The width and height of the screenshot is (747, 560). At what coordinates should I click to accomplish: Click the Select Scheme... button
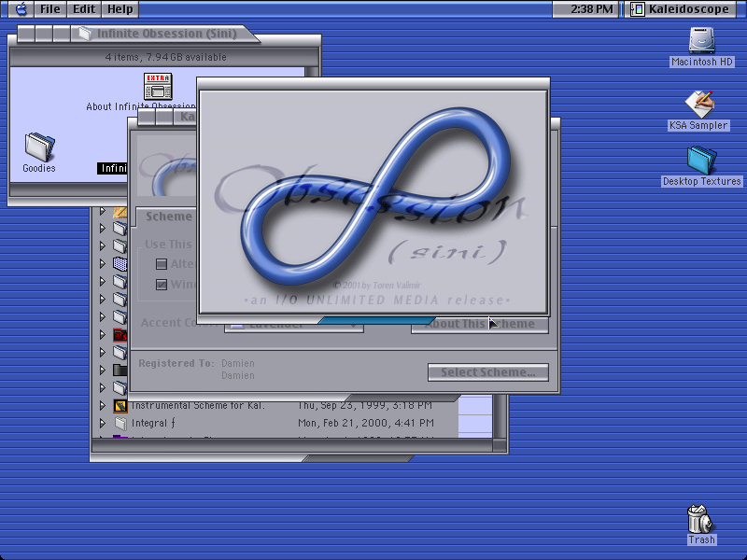487,372
